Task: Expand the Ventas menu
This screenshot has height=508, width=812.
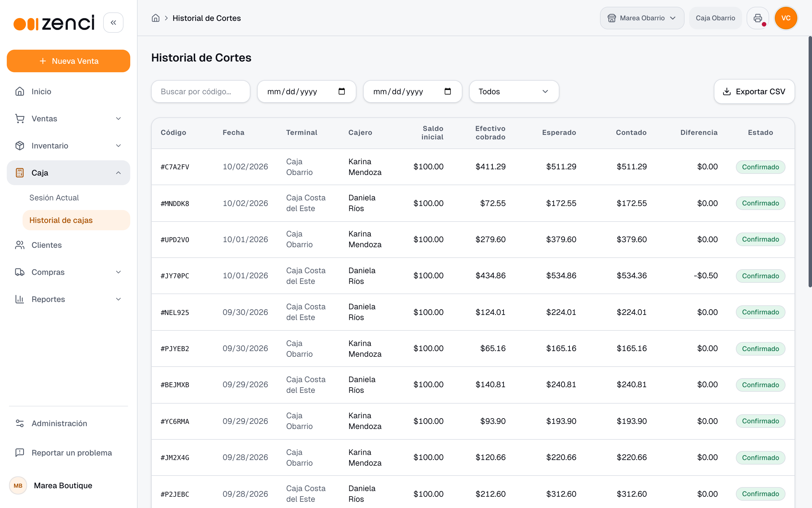Action: [x=69, y=119]
